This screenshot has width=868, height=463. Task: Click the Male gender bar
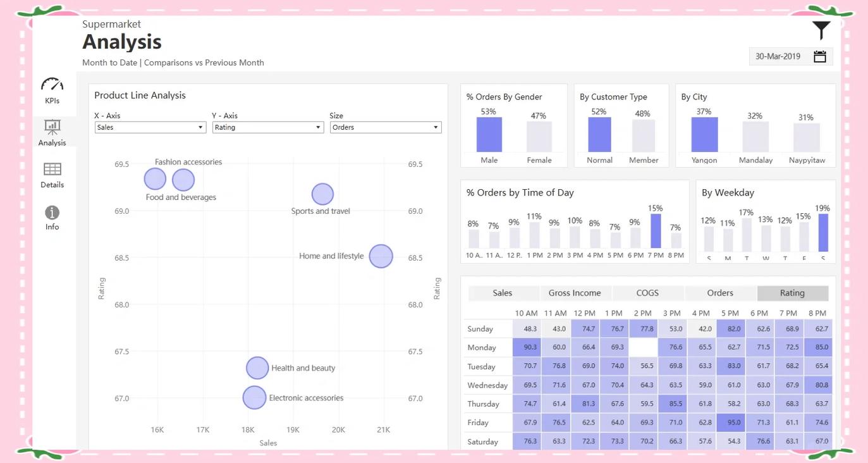coord(489,135)
